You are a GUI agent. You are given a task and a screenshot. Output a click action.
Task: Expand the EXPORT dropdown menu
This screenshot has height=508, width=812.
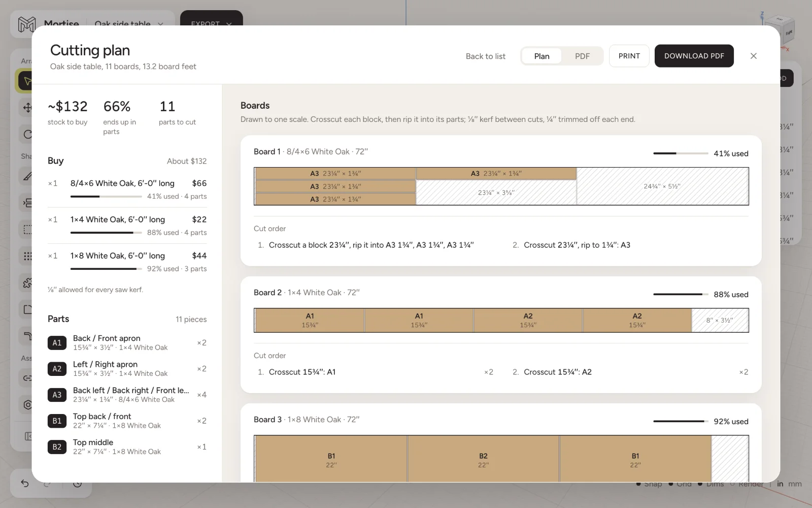212,23
